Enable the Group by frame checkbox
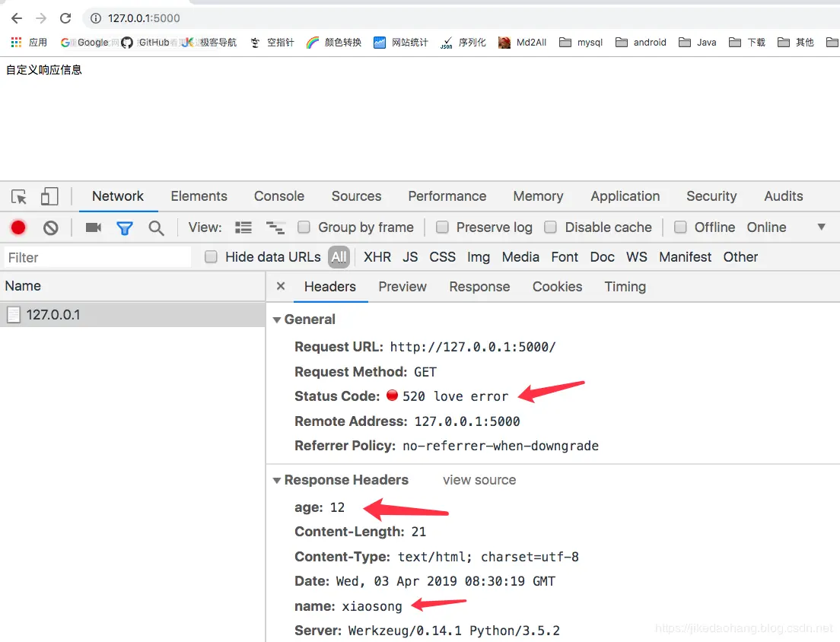 [x=304, y=227]
